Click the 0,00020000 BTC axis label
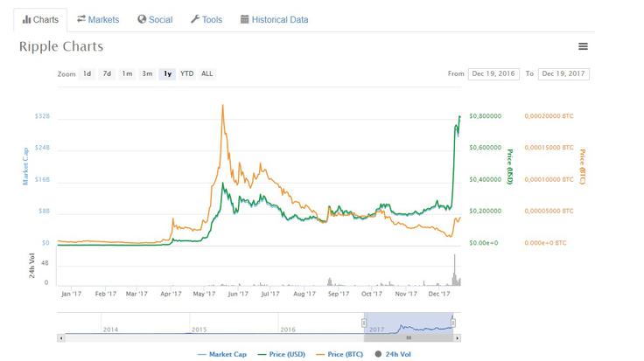The width and height of the screenshot is (644, 361). pos(549,116)
